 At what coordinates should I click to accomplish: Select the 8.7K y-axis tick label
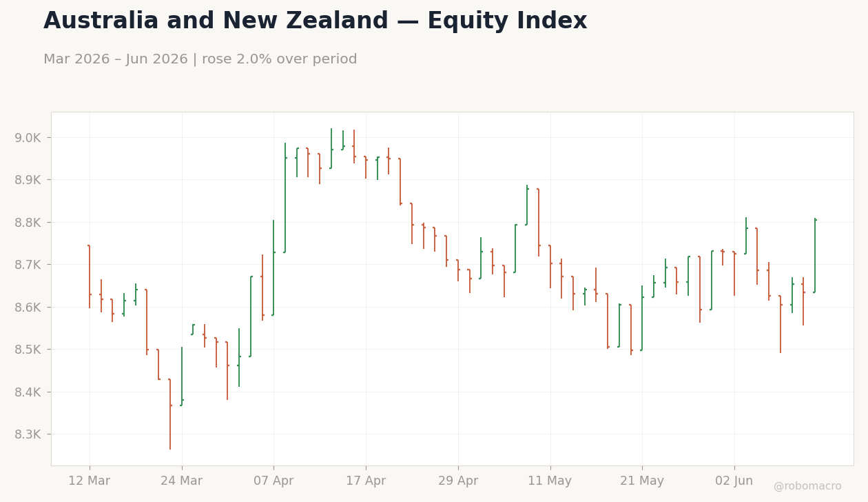(28, 265)
